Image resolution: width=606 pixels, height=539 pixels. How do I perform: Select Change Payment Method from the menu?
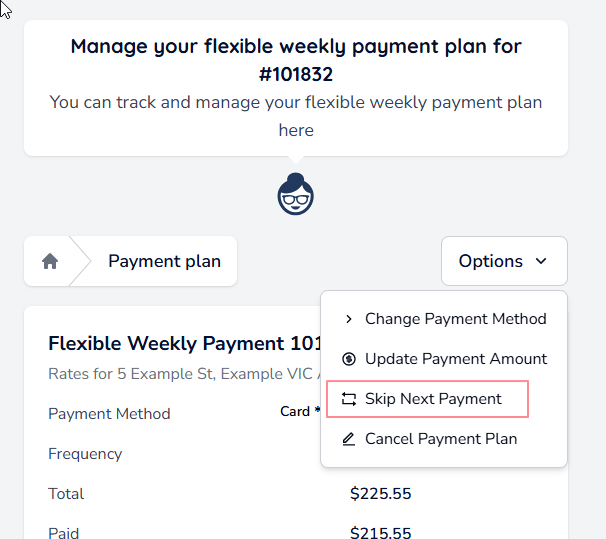(x=455, y=319)
